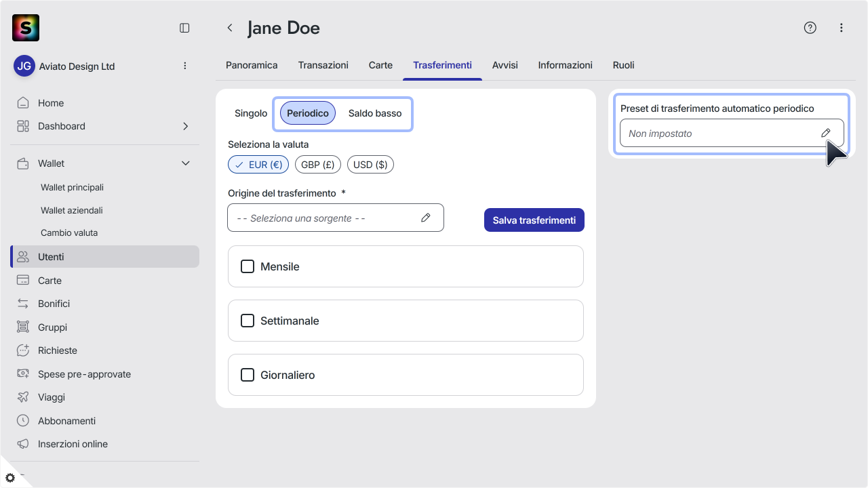Open the settings gear in bottom corner
The image size is (868, 488).
pos(10,478)
